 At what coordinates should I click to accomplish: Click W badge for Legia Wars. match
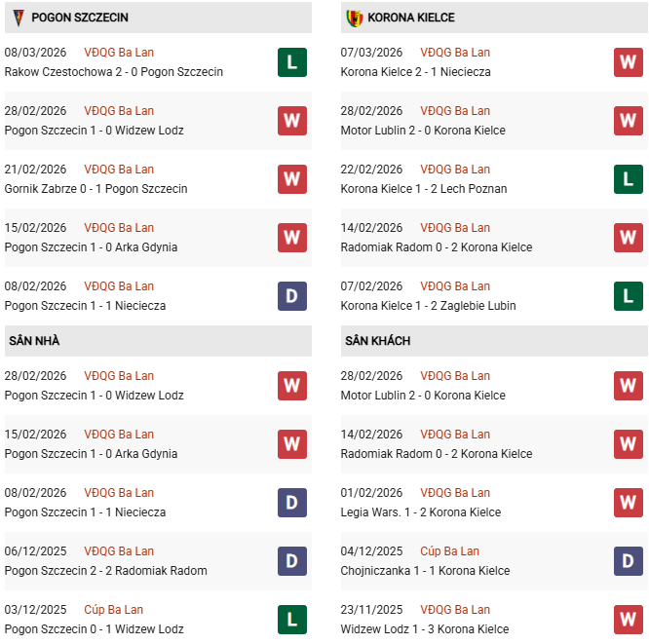click(628, 503)
